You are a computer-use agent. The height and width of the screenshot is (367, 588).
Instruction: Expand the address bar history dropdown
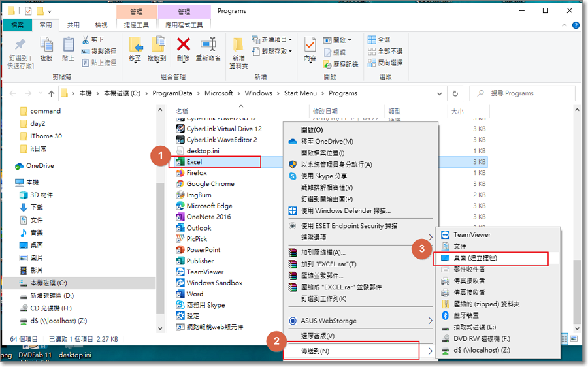[x=439, y=93]
